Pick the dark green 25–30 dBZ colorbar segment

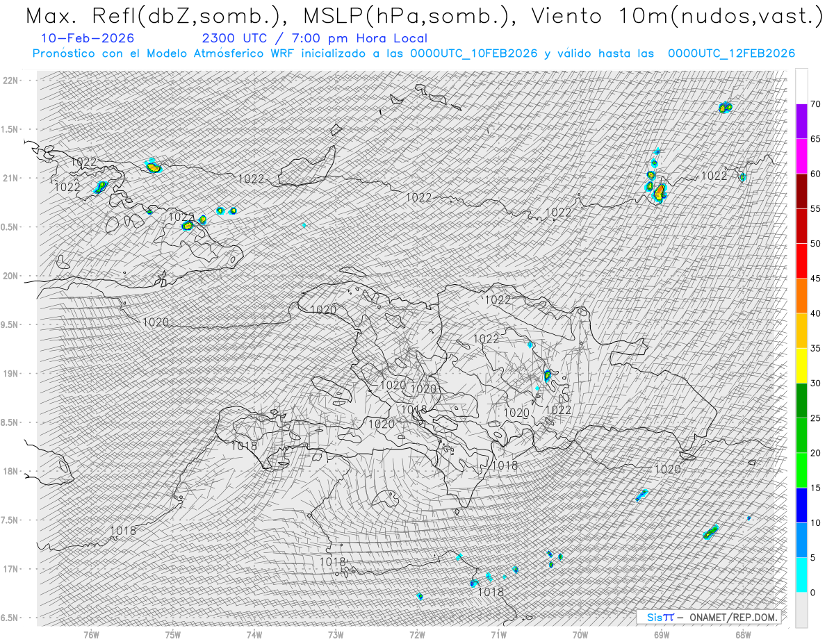coord(801,400)
